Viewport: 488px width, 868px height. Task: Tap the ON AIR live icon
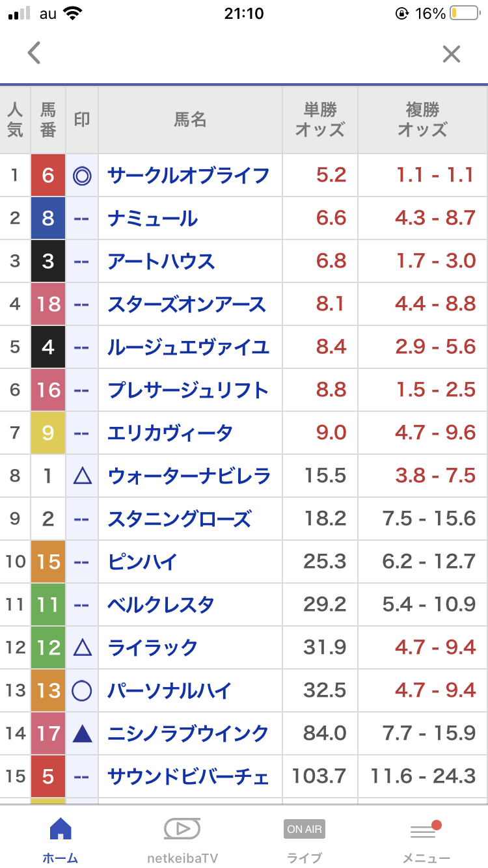click(305, 830)
